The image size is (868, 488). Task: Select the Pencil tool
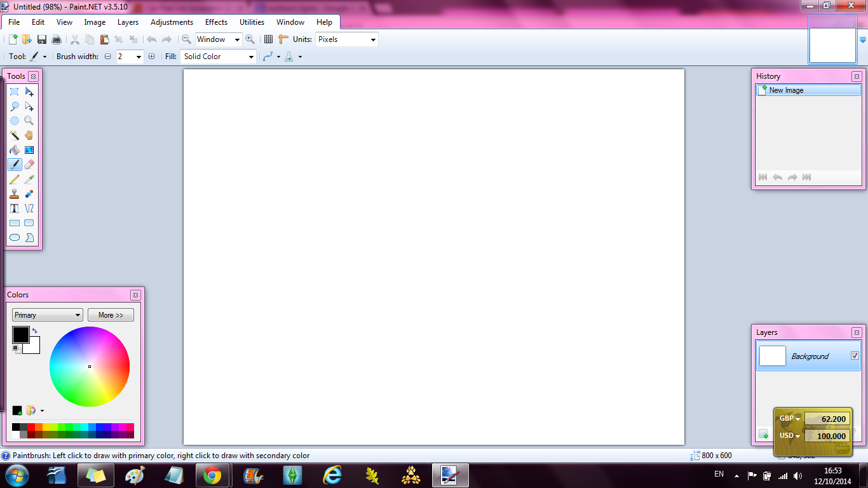pyautogui.click(x=14, y=179)
